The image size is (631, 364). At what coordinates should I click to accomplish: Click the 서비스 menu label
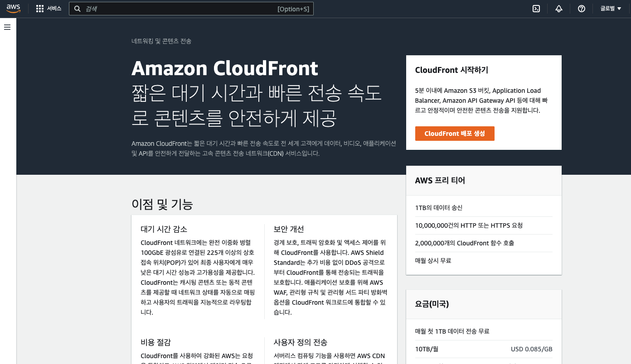coord(54,9)
